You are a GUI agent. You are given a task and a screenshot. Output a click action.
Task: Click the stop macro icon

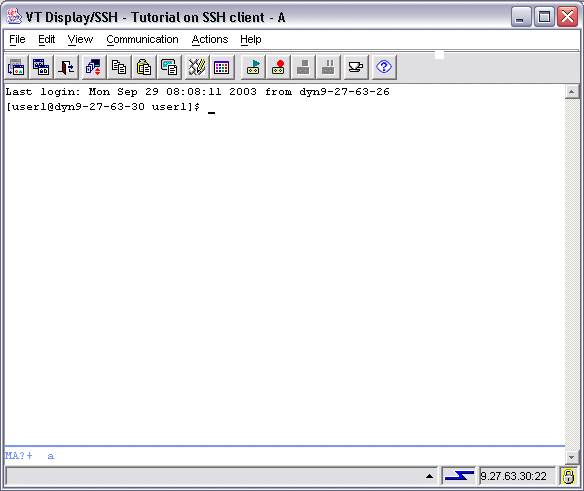click(x=303, y=67)
